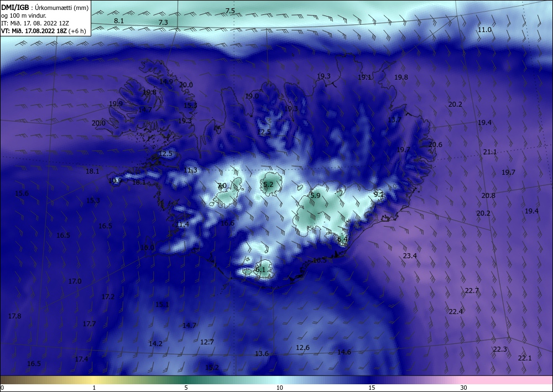Click the value 13.6 on the map
This screenshot has height=392, width=553.
pyautogui.click(x=262, y=354)
